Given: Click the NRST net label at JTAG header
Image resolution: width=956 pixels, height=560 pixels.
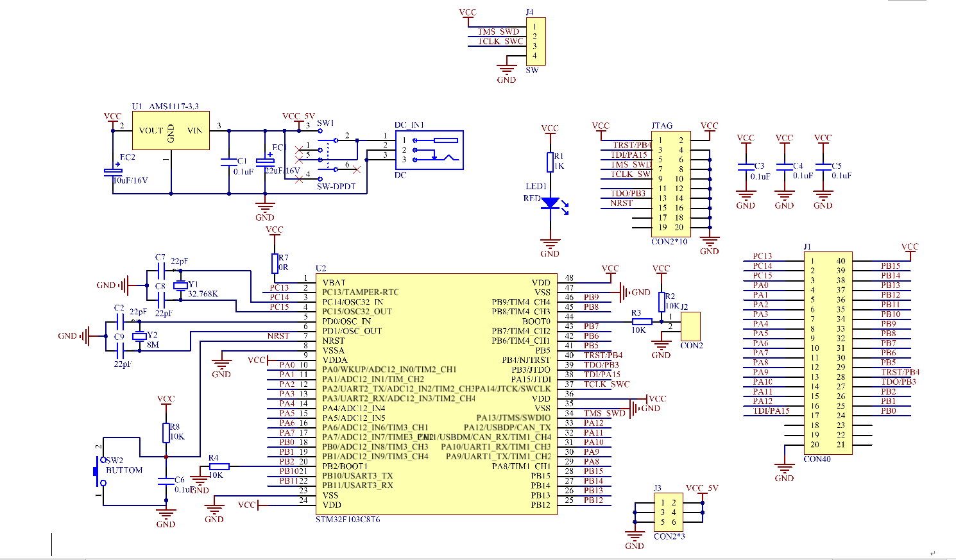Looking at the screenshot, I should point(622,203).
